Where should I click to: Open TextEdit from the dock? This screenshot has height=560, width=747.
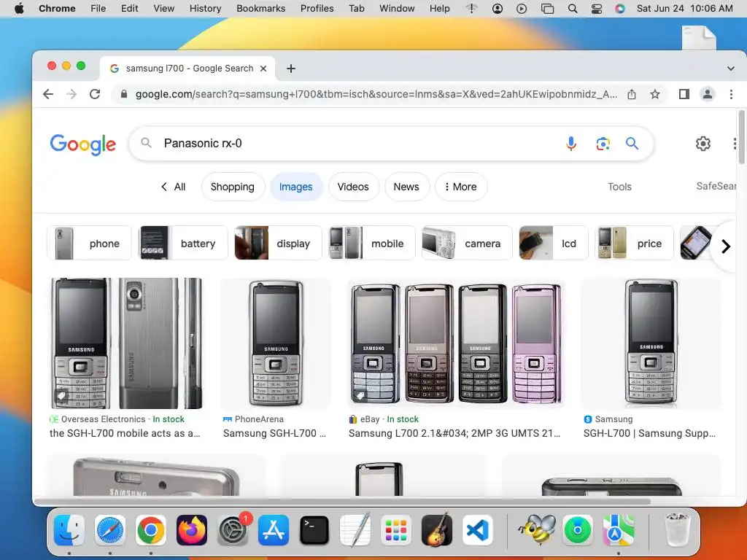355,529
